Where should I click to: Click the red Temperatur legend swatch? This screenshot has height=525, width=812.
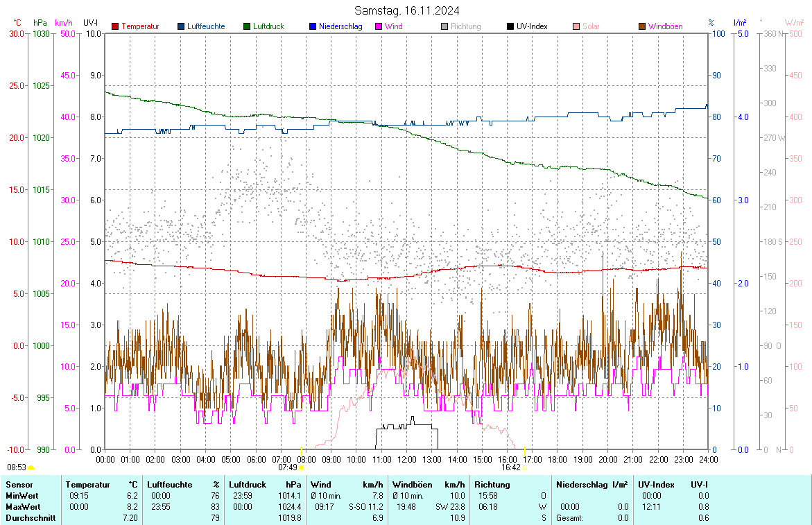(116, 26)
